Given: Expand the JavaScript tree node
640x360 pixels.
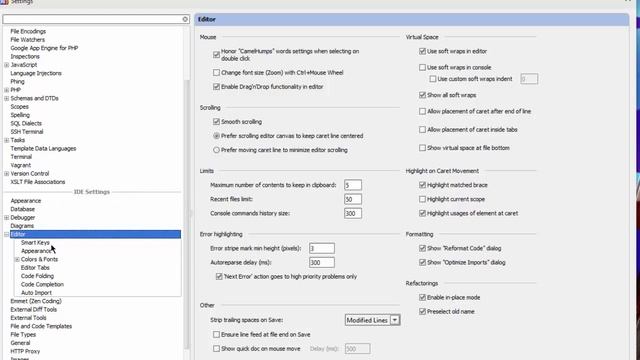Looking at the screenshot, I should point(7,65).
